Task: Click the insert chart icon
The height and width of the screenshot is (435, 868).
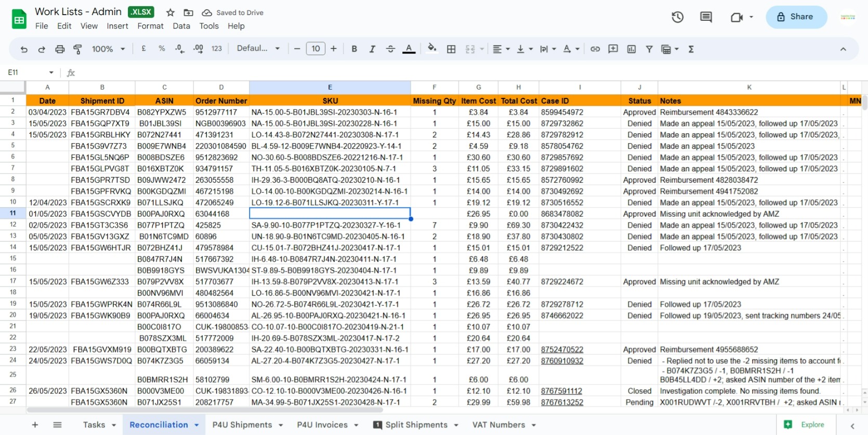Action: click(x=632, y=49)
